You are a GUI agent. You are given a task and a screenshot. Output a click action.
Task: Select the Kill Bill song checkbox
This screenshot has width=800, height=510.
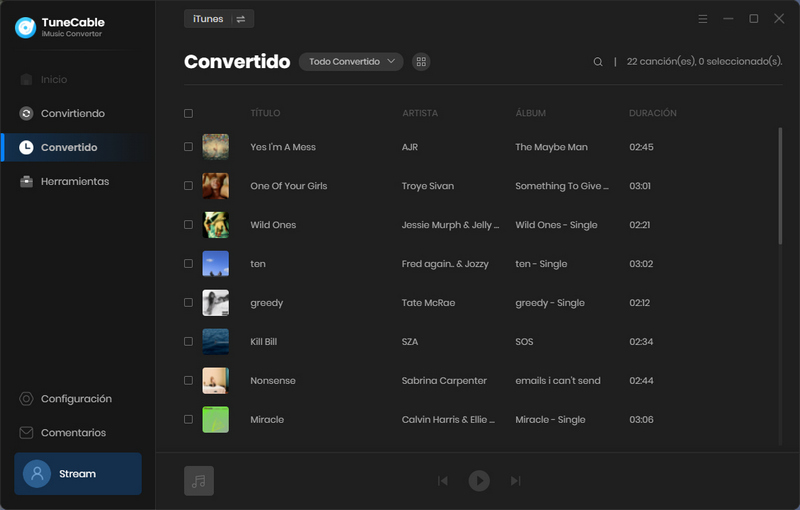click(188, 342)
